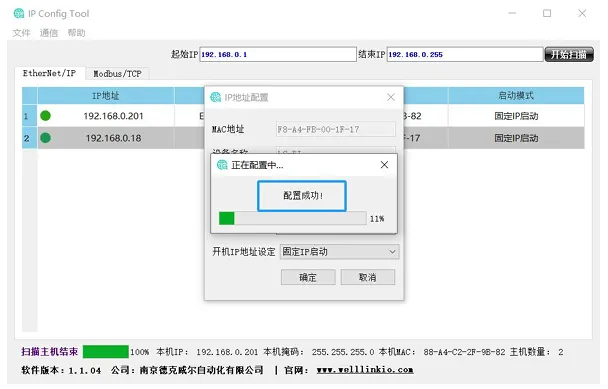Click the MAC地址 field F8-A4-FB-00-1F-17
608x389 pixels.
point(336,130)
